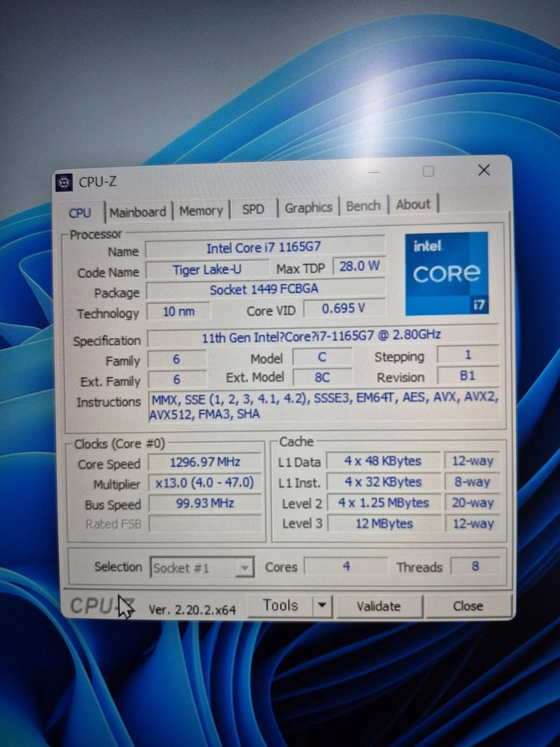Click the L1 Inst. value '4 x 32 KBytes'

[383, 482]
